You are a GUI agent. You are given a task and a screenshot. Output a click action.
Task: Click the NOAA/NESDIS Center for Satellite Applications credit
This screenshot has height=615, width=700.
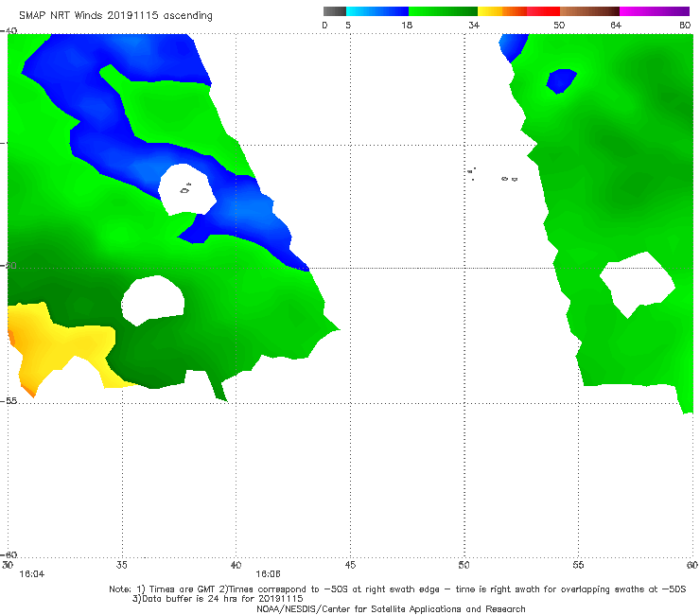[391, 608]
